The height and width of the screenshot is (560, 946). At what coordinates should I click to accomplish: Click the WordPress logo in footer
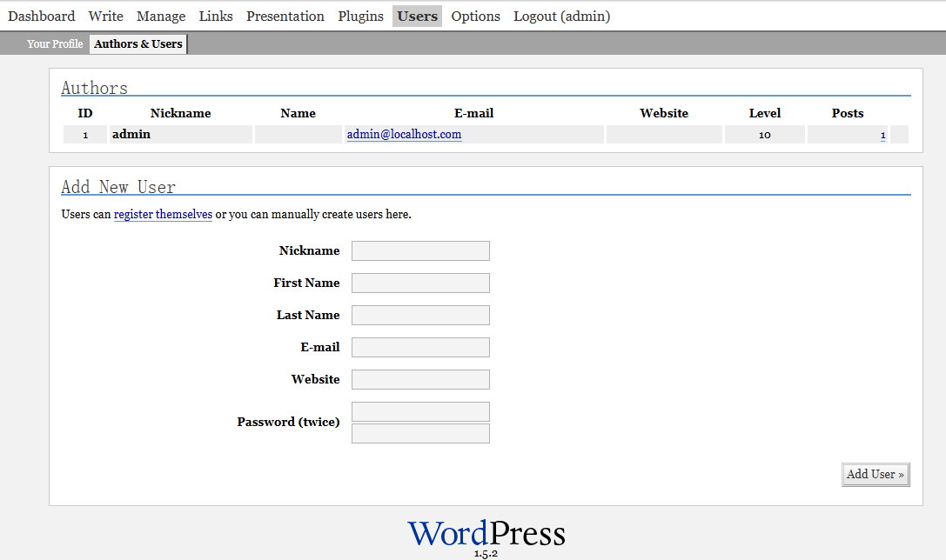point(486,533)
